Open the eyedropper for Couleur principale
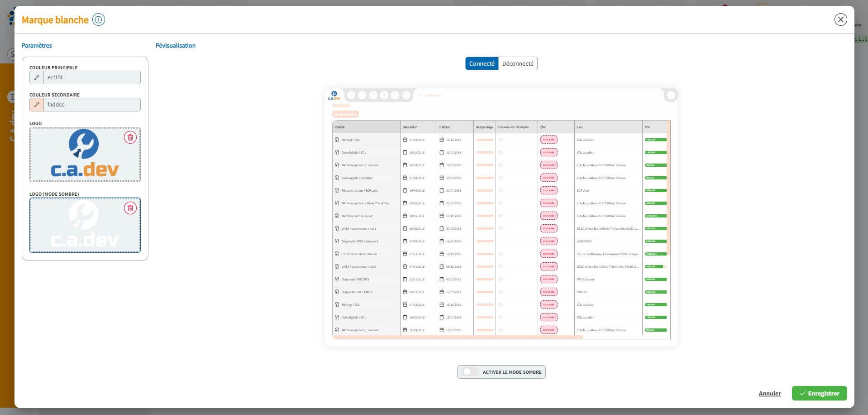The height and width of the screenshot is (415, 868). tap(37, 77)
